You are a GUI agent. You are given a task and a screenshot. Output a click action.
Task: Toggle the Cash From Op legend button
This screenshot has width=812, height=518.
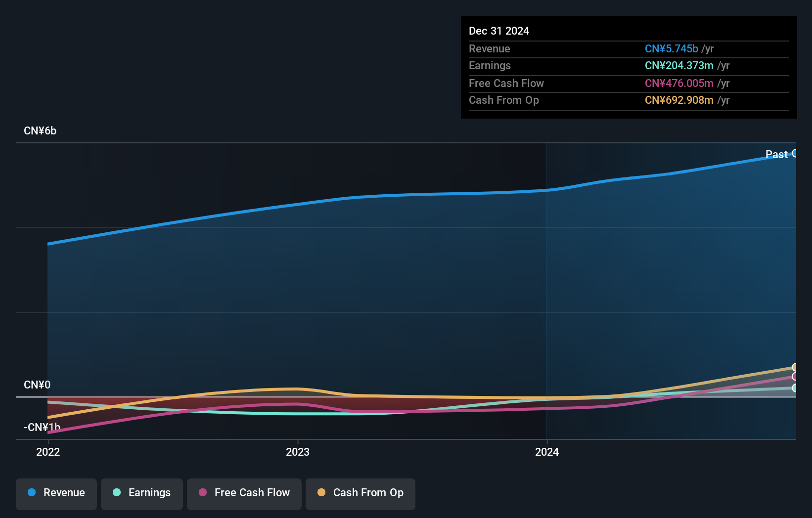click(x=361, y=494)
